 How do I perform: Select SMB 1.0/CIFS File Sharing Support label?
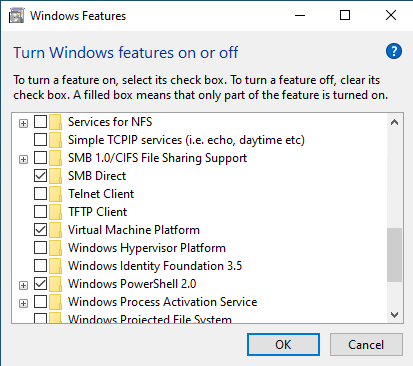tap(157, 158)
